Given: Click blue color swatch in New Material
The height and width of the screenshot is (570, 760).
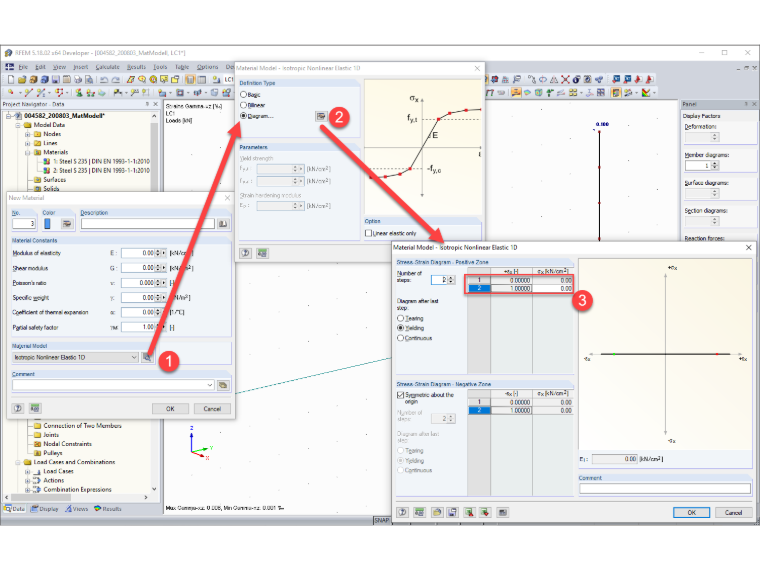Looking at the screenshot, I should 47,223.
